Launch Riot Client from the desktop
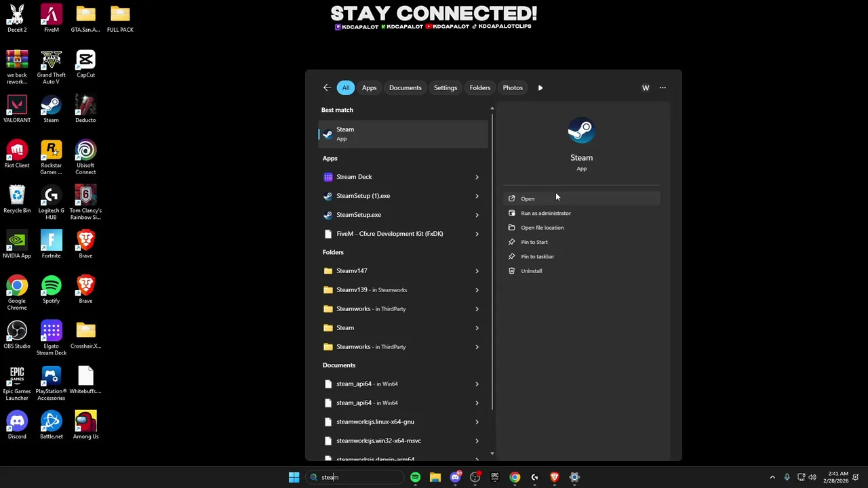 [17, 155]
